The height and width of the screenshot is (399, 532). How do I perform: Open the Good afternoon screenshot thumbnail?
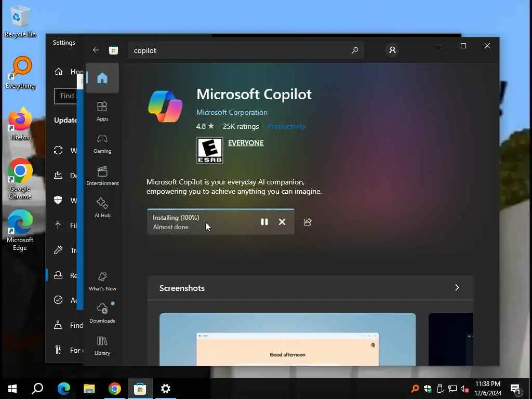pos(287,339)
